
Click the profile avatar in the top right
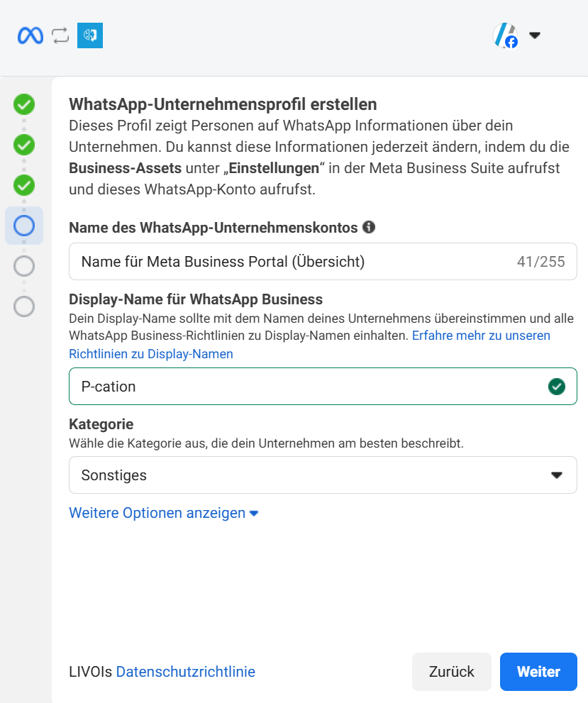pyautogui.click(x=505, y=35)
